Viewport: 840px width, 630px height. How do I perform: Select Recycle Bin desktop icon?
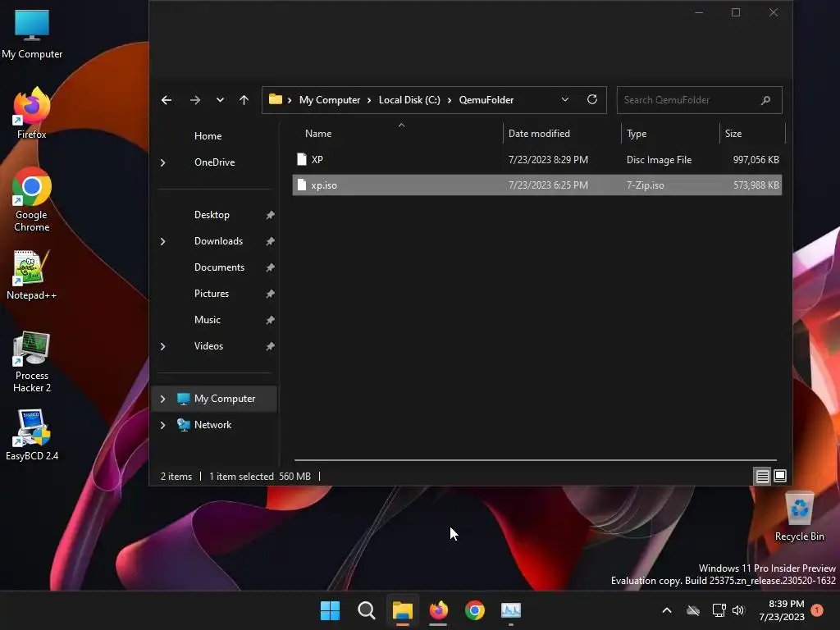click(x=799, y=517)
